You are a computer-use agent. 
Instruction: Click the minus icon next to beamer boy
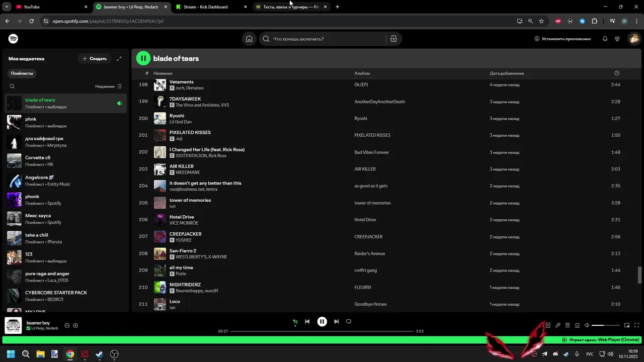67,325
